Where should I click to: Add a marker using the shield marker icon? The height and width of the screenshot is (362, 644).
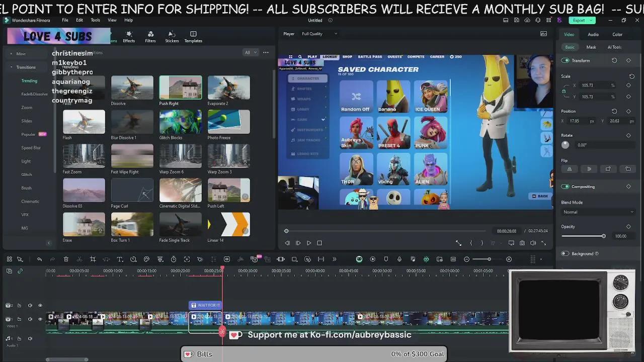click(x=386, y=259)
